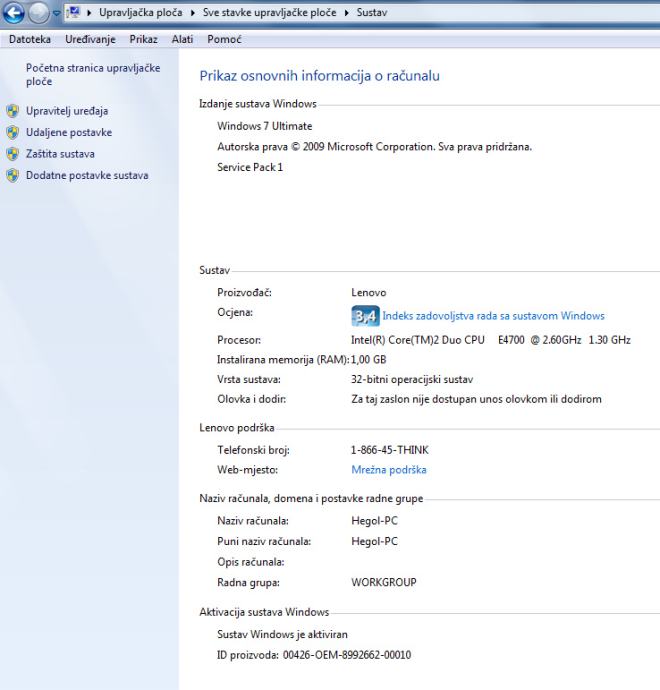Click the Lenovo manufacturer value
660x690 pixels.
tap(369, 293)
